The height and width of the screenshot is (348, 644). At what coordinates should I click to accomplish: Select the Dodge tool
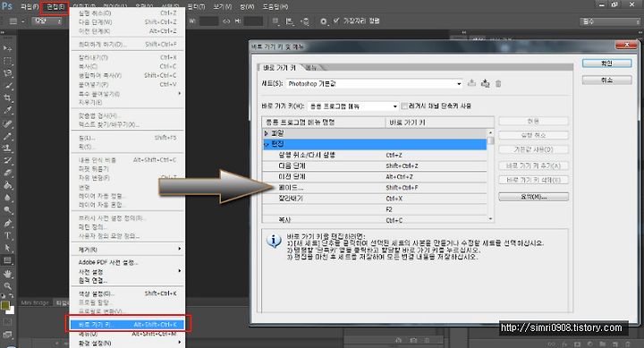coord(7,210)
